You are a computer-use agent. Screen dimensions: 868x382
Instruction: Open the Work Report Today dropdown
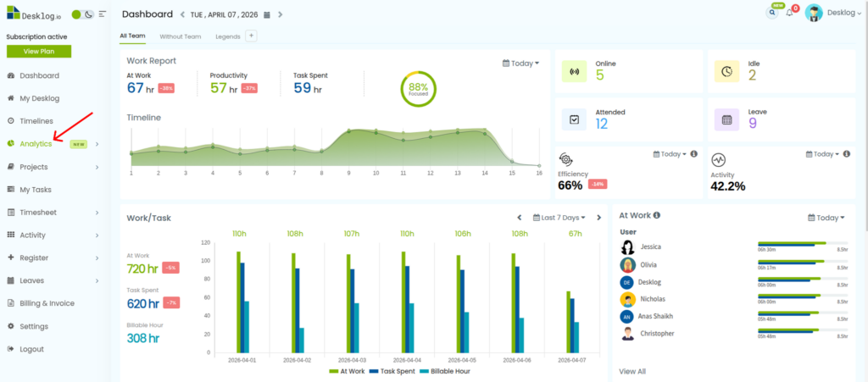pyautogui.click(x=521, y=64)
